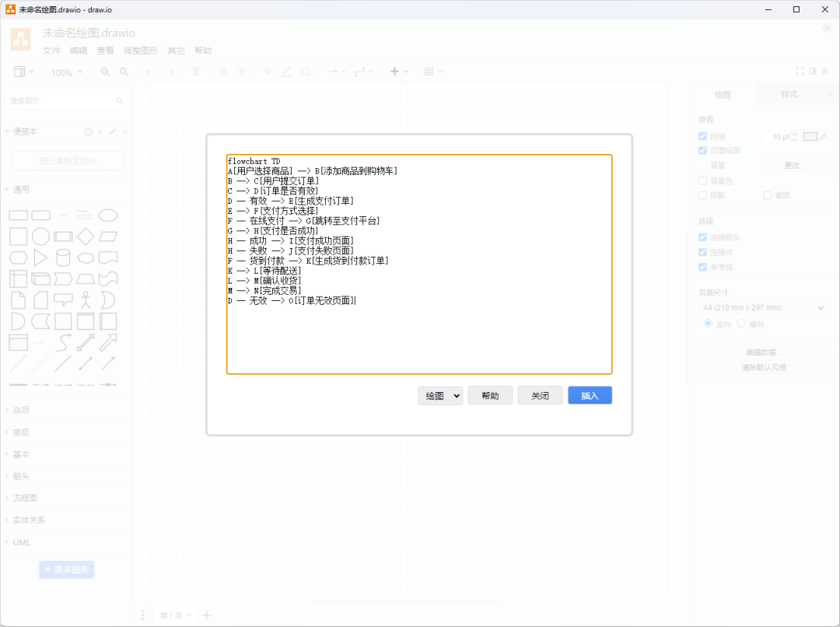Expand the 流程图 flowchart category
This screenshot has width=840, height=627.
tap(25, 498)
